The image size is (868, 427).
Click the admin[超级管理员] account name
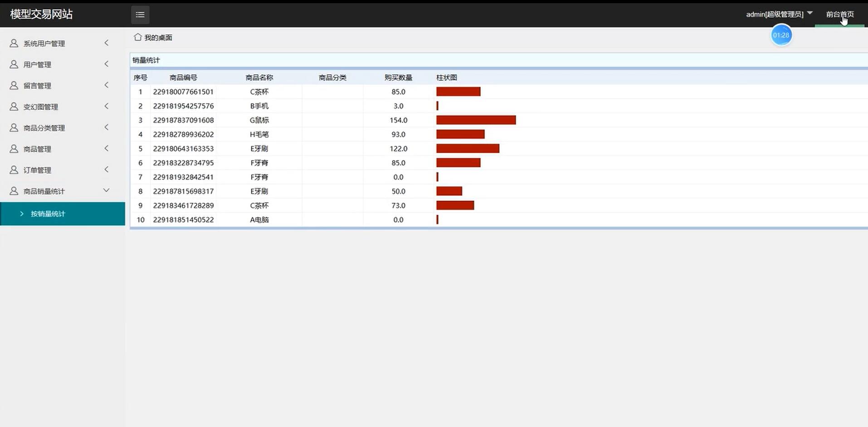pyautogui.click(x=775, y=14)
